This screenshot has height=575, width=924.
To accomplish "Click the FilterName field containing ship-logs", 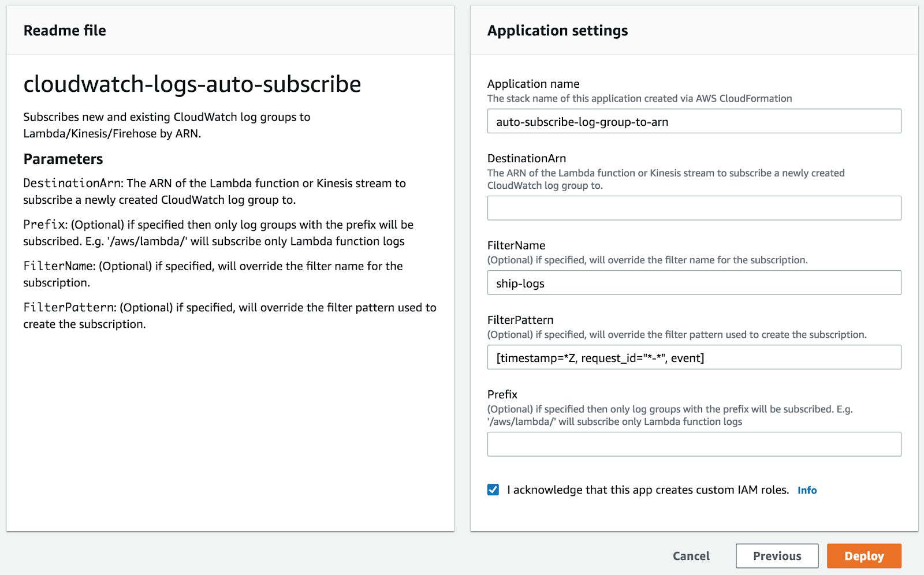I will (693, 283).
